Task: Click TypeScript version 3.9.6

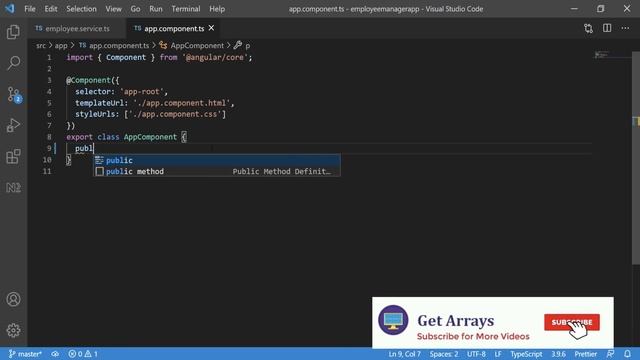Action: pos(558,354)
